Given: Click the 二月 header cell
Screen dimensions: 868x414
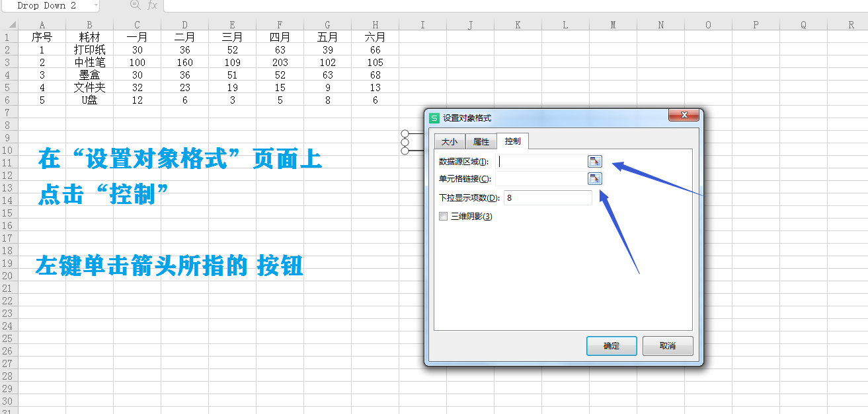Looking at the screenshot, I should [x=184, y=37].
